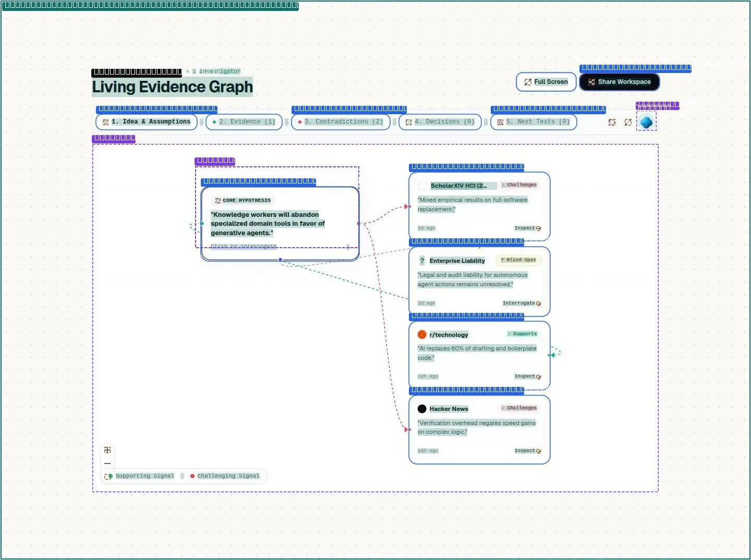Click the ScholarXIV source avatar icon
The image size is (751, 560).
(x=422, y=186)
